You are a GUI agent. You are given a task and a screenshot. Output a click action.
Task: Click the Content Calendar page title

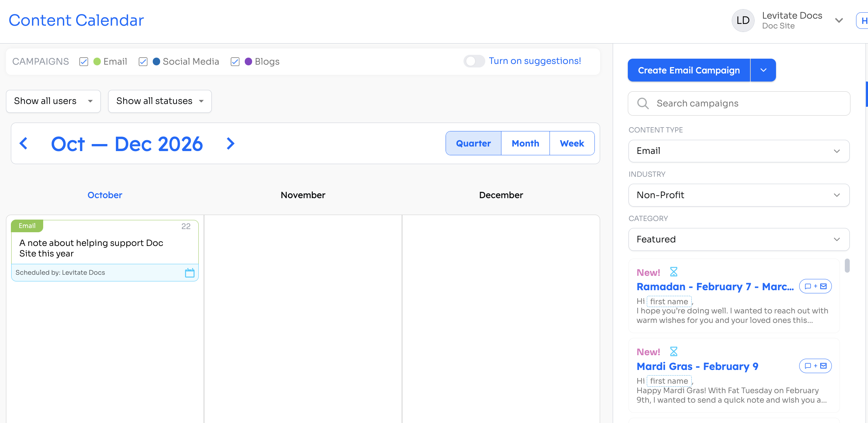[x=76, y=20]
